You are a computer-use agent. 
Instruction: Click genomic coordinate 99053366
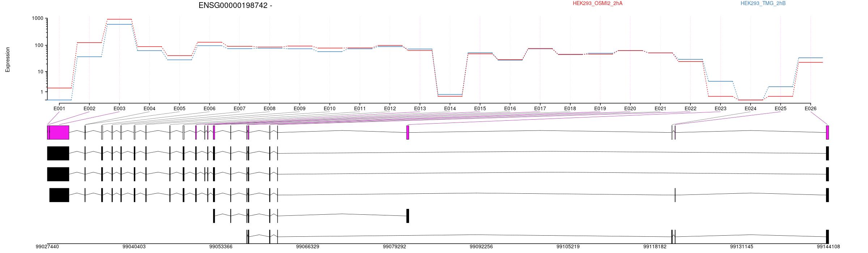tap(221, 247)
